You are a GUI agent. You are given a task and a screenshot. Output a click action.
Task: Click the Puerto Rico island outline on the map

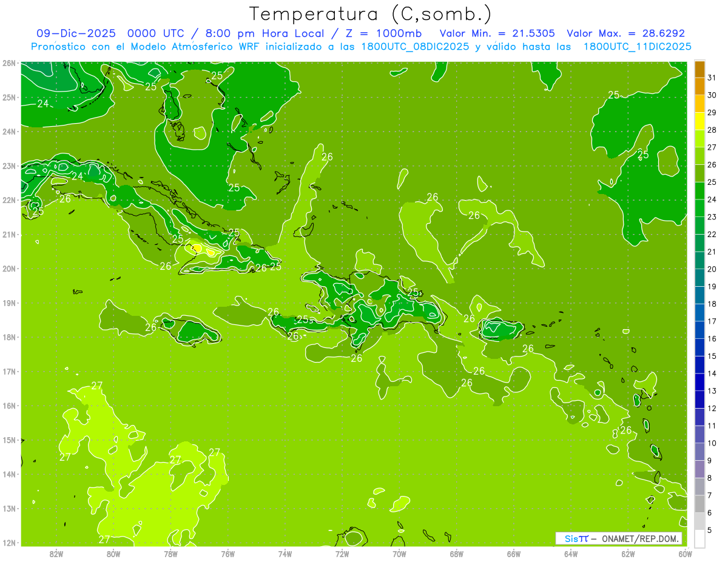[502, 330]
